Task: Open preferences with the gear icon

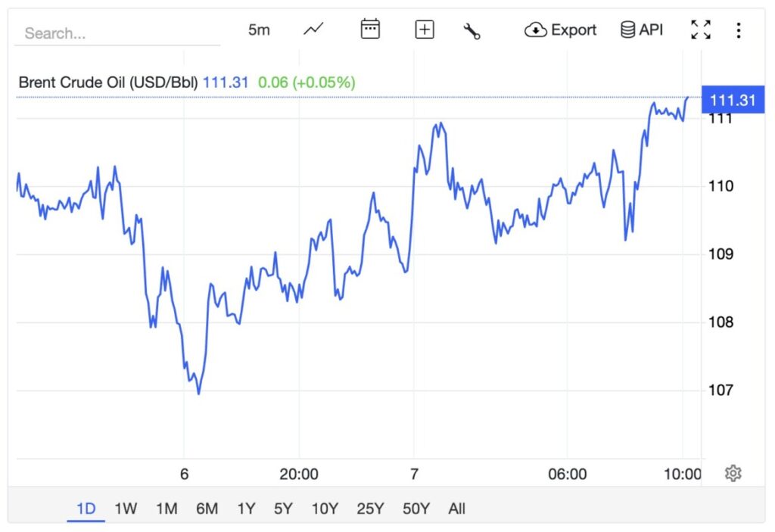Action: click(733, 472)
